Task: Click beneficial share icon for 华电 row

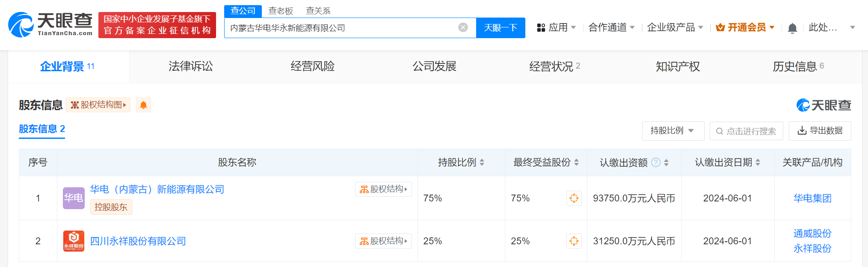Action: [x=574, y=198]
